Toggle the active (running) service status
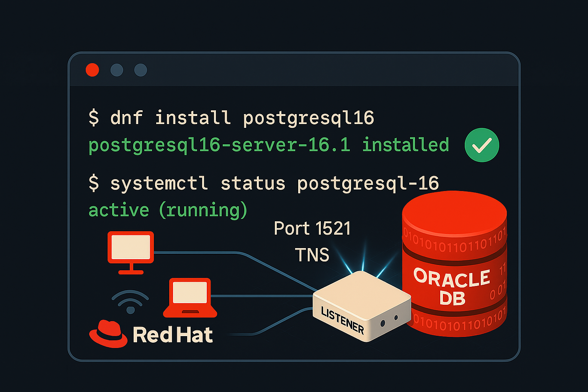 point(168,209)
